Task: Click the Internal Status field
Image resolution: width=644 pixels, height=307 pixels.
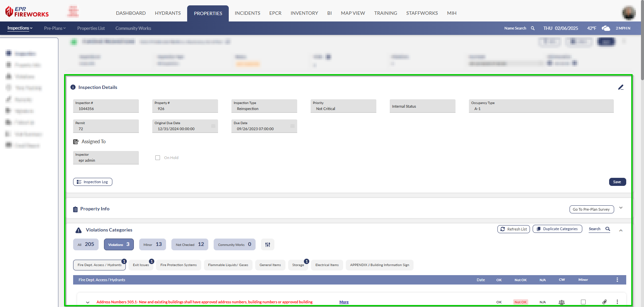Action: click(x=422, y=106)
